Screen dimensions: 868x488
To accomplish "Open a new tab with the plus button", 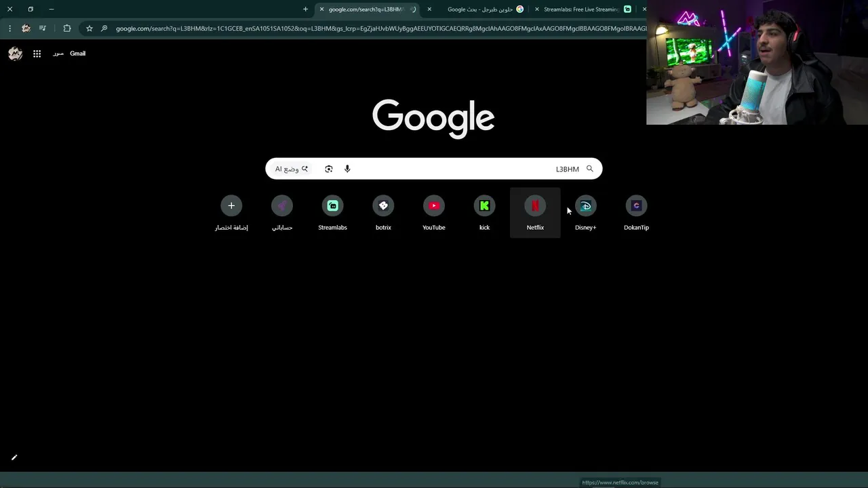I will click(305, 9).
